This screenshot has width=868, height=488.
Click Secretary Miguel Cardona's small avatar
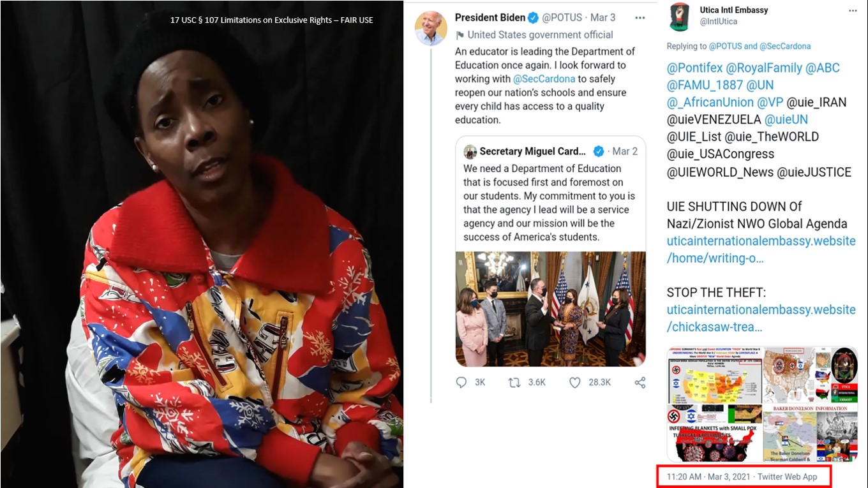[x=470, y=152]
